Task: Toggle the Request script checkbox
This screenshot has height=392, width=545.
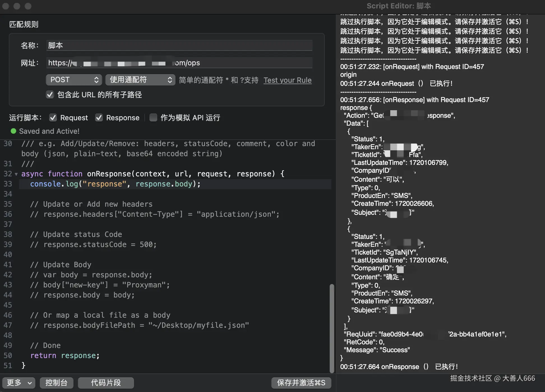Action: tap(53, 117)
